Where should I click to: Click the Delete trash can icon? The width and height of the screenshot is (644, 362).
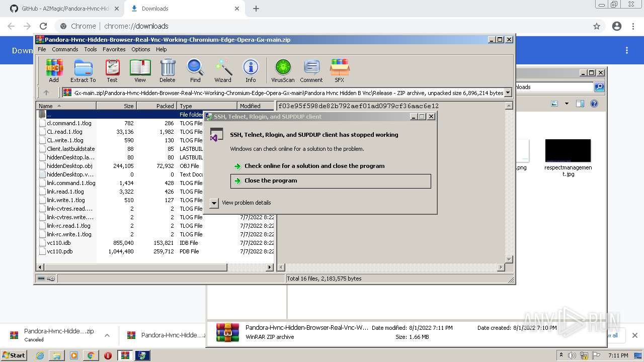click(168, 71)
